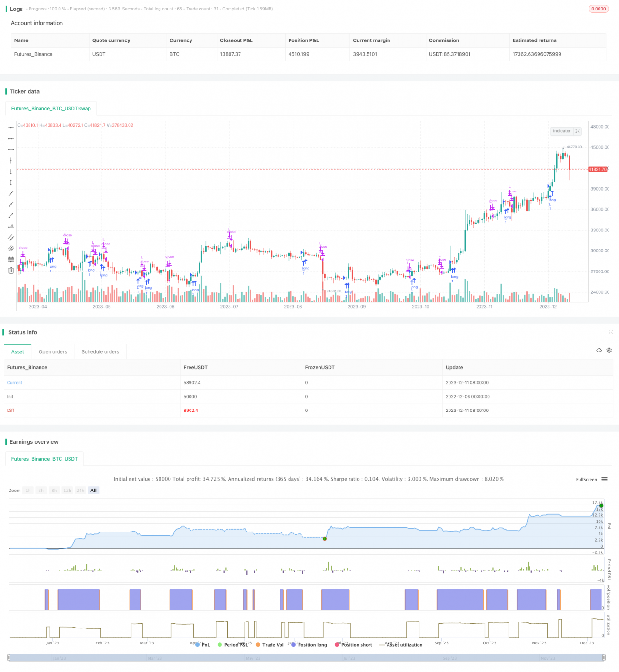Viewport: 619px width, 672px height.
Task: Click the Estimated returns value 17362.63696075999
Action: pyautogui.click(x=537, y=54)
